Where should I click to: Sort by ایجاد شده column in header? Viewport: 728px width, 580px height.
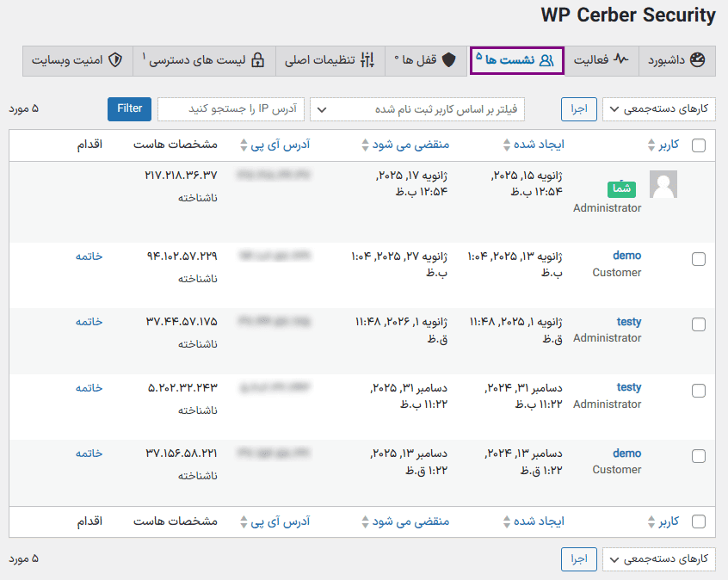pos(539,145)
